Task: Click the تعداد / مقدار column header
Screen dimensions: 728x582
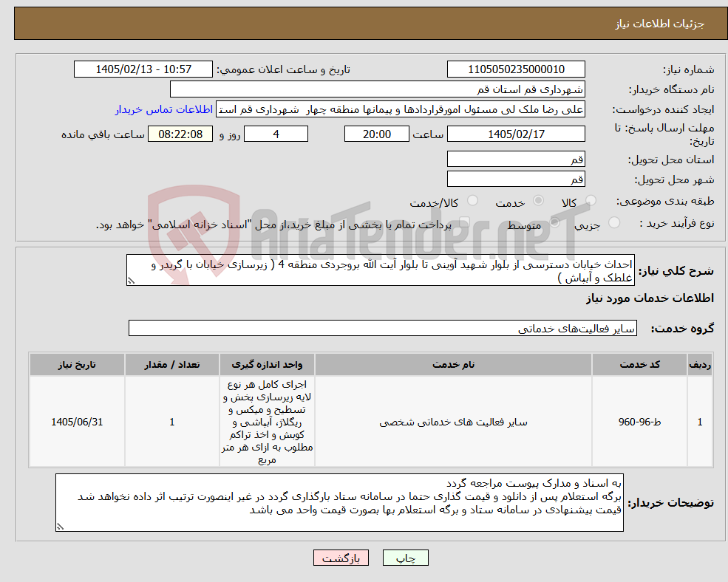Action: point(171,364)
